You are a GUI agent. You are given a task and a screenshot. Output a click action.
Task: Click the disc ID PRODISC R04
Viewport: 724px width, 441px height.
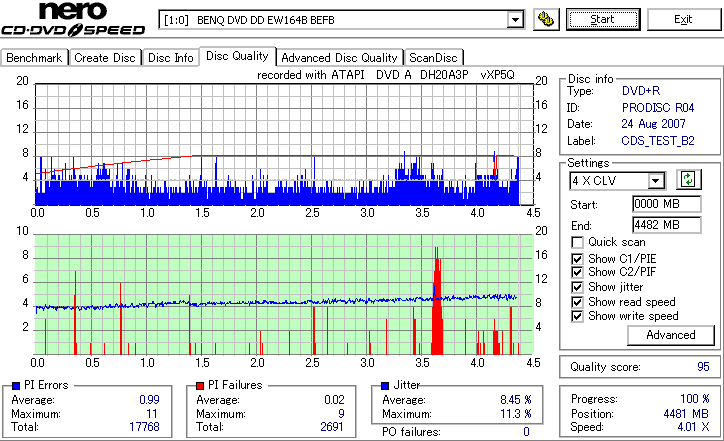[x=658, y=108]
